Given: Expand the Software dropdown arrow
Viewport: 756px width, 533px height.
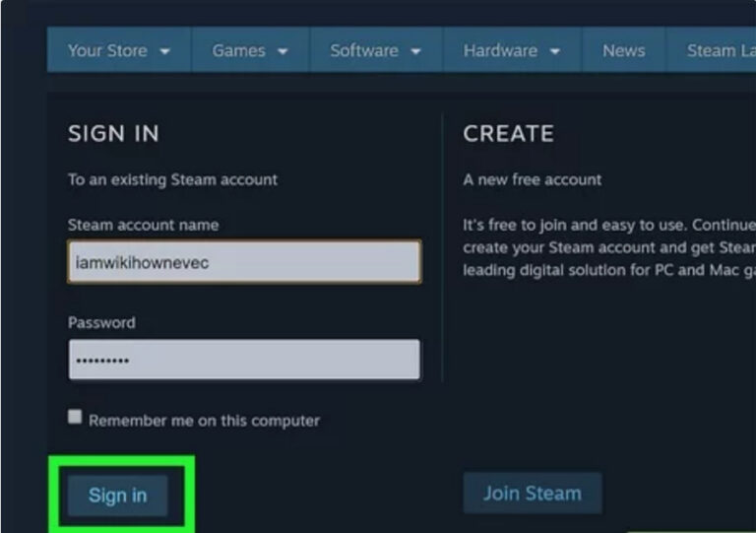Looking at the screenshot, I should (x=415, y=51).
